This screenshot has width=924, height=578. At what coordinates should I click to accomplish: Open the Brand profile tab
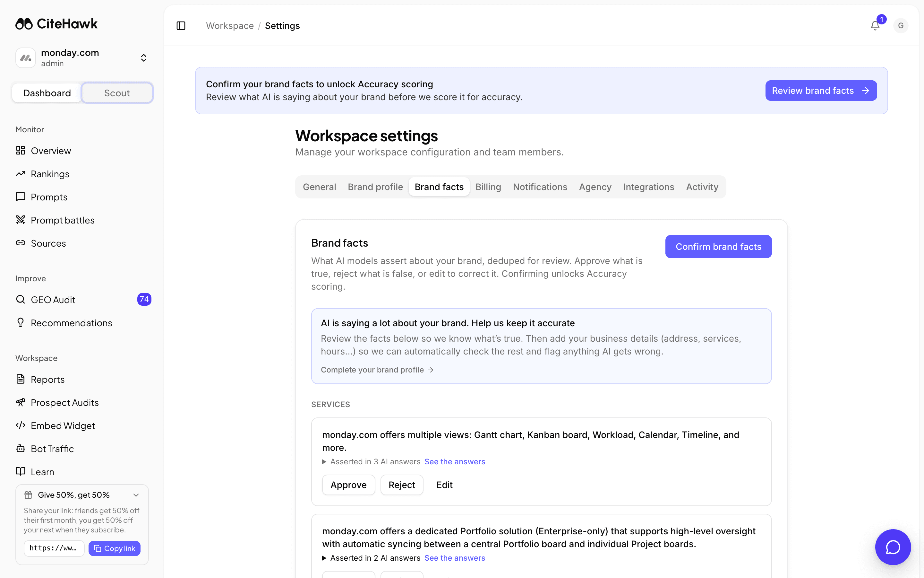tap(375, 187)
